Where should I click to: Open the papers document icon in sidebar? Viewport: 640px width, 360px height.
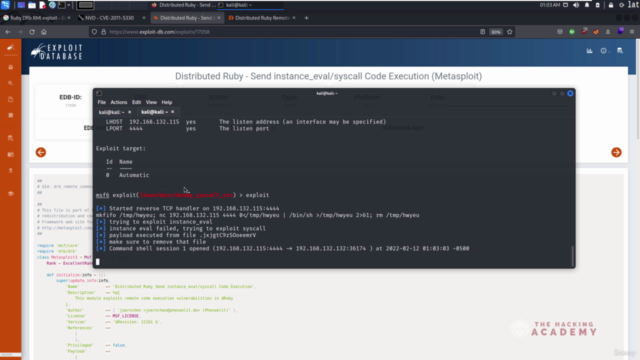(11, 100)
